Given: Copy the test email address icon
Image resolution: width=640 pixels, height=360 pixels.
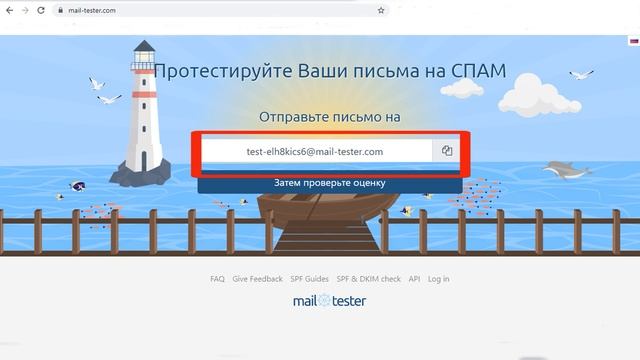Looking at the screenshot, I should click(x=447, y=151).
